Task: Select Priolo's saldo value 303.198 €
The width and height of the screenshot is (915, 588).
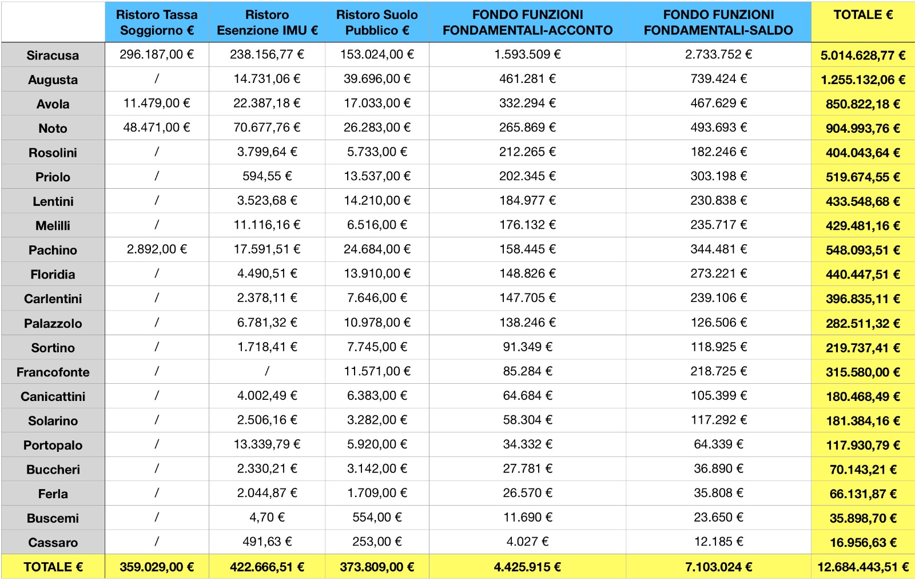Action: point(718,176)
